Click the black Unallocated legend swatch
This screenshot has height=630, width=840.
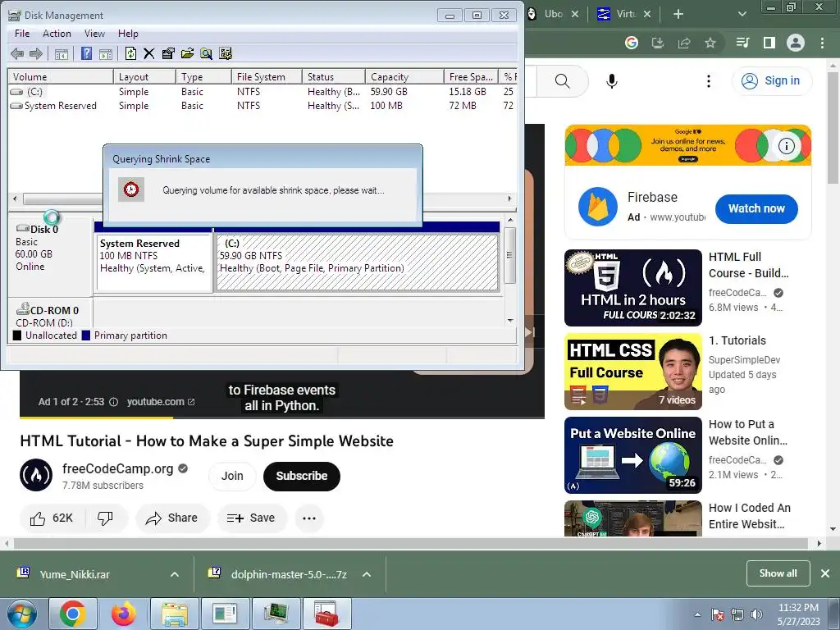coord(17,336)
